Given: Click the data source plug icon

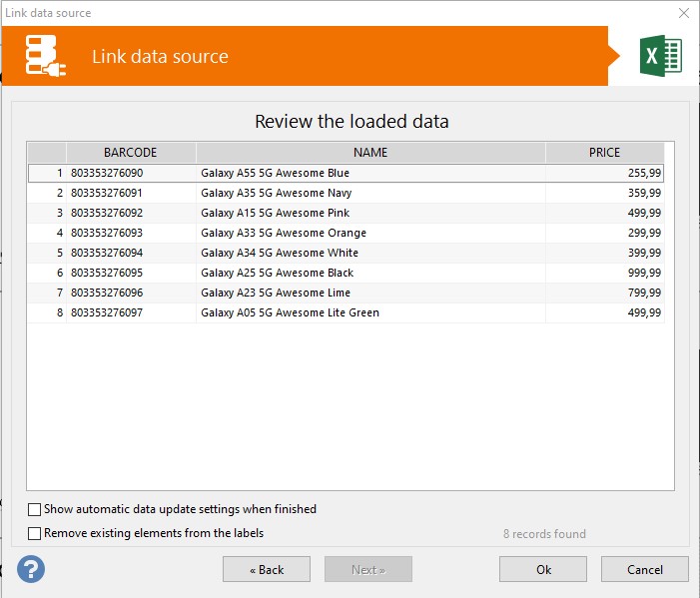Looking at the screenshot, I should (46, 56).
